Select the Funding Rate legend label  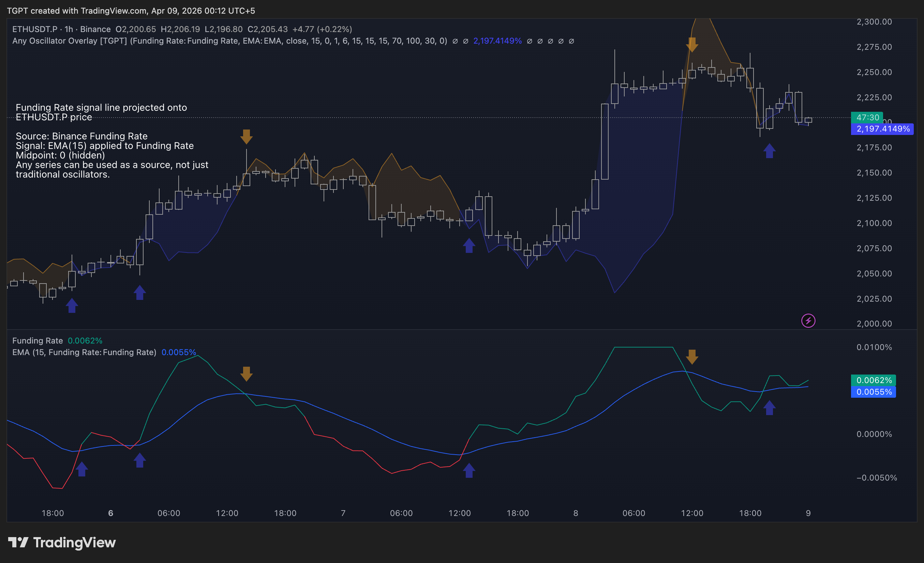(38, 341)
